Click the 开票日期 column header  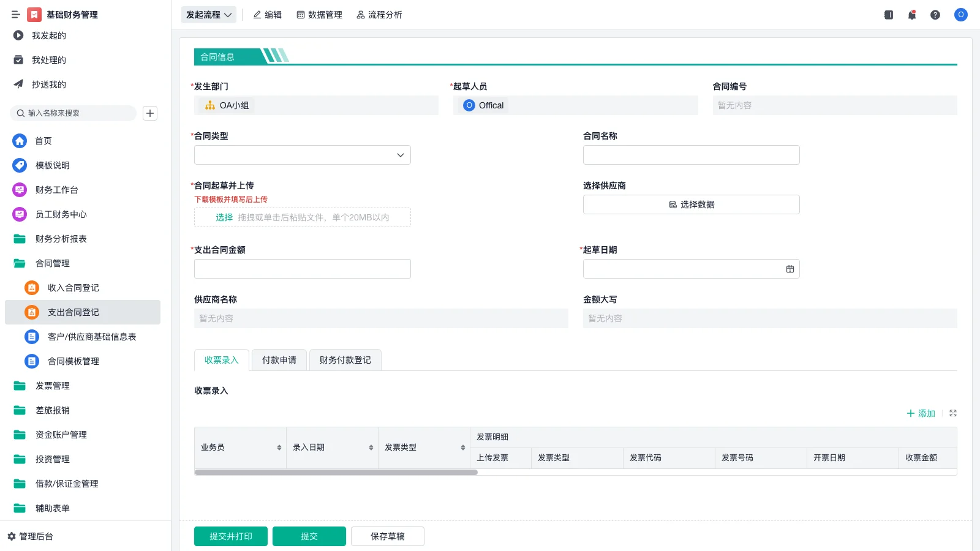pos(853,458)
